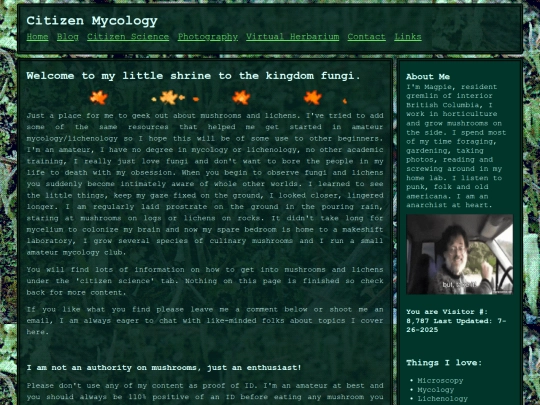Open the Citizen Science tab
This screenshot has height=405, width=540.
(128, 37)
